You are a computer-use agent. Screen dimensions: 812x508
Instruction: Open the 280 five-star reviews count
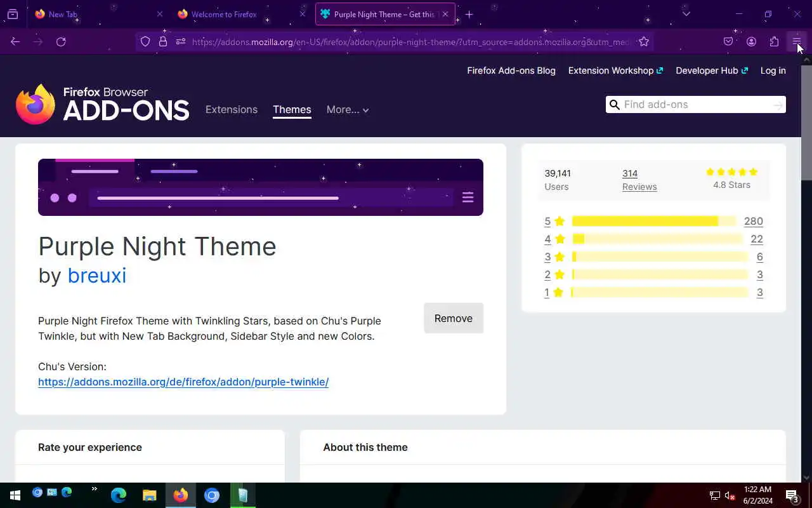click(x=754, y=221)
